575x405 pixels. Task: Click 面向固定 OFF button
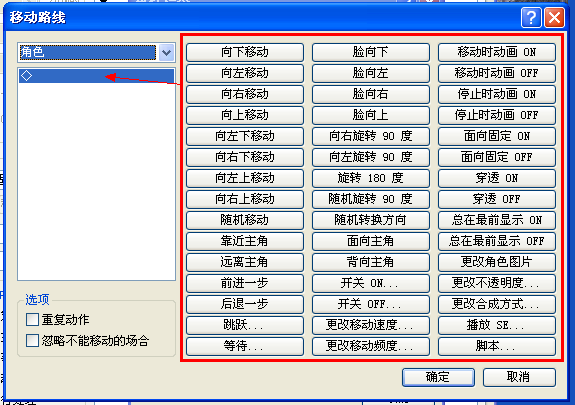click(x=497, y=157)
